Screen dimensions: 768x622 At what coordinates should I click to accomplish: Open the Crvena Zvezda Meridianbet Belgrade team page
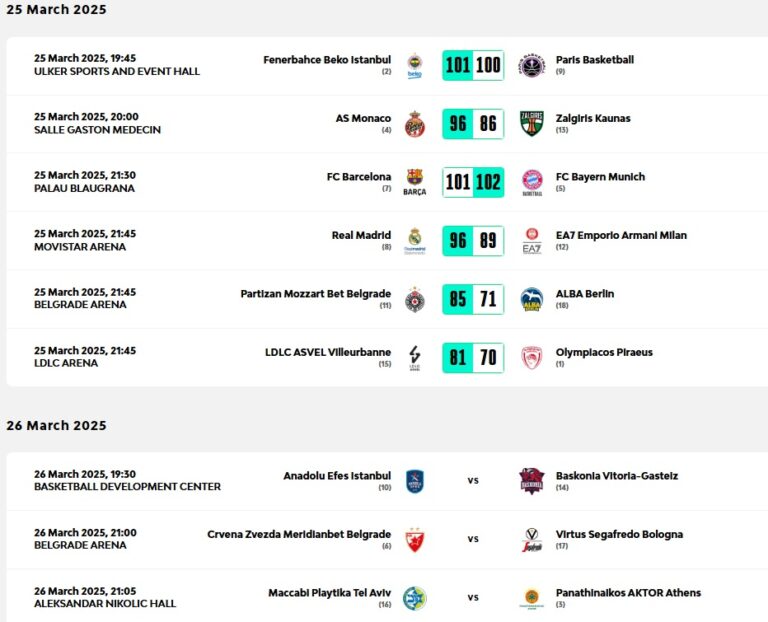coord(299,534)
